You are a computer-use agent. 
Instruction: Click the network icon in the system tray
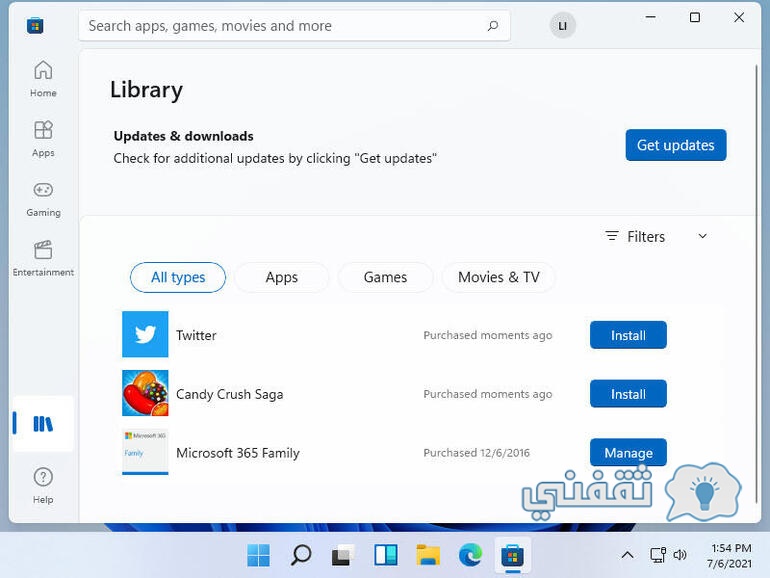[658, 555]
